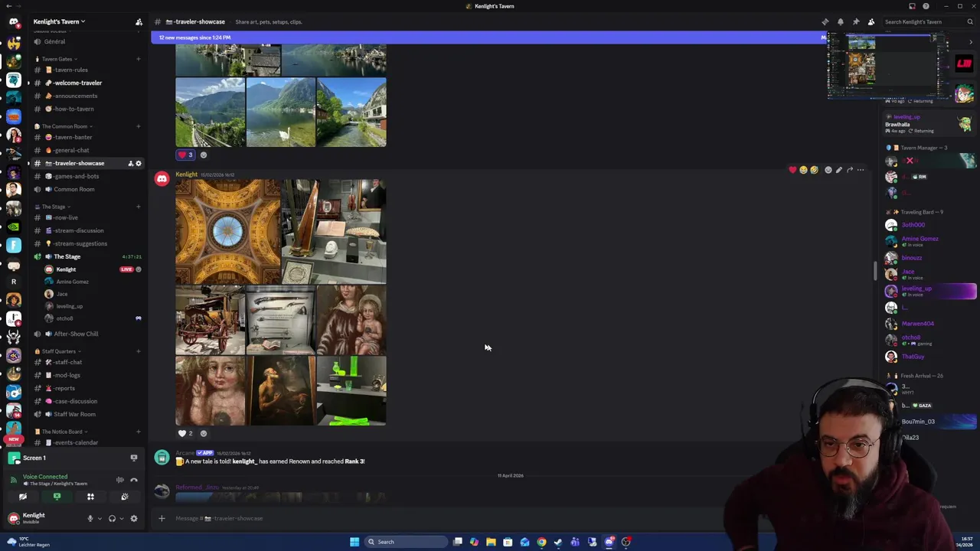Open File Explorer from the taskbar
Image resolution: width=980 pixels, height=551 pixels.
491,542
